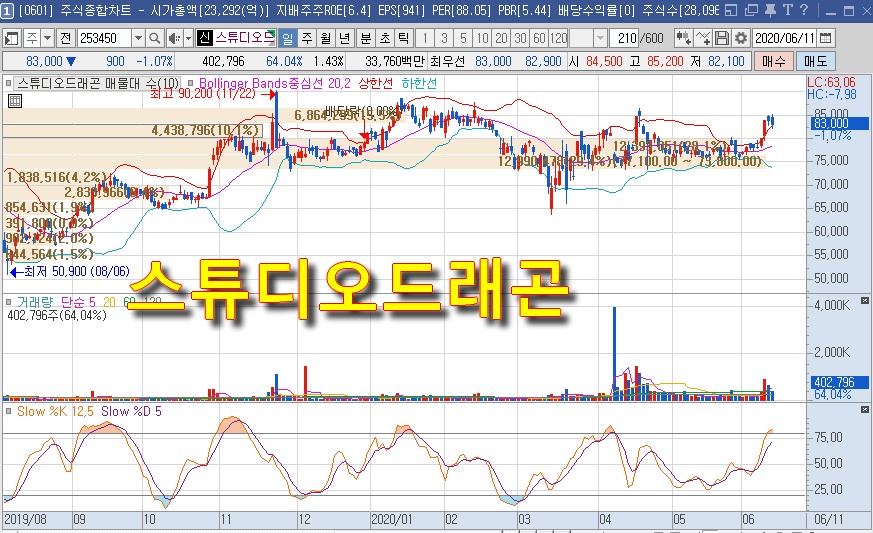
Task: Select daily period 일 button
Action: click(287, 38)
